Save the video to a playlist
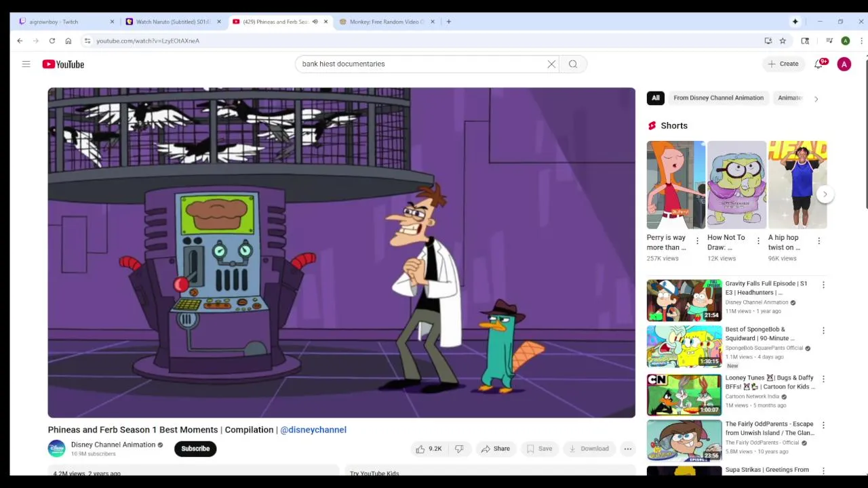The image size is (868, 488). pyautogui.click(x=540, y=449)
